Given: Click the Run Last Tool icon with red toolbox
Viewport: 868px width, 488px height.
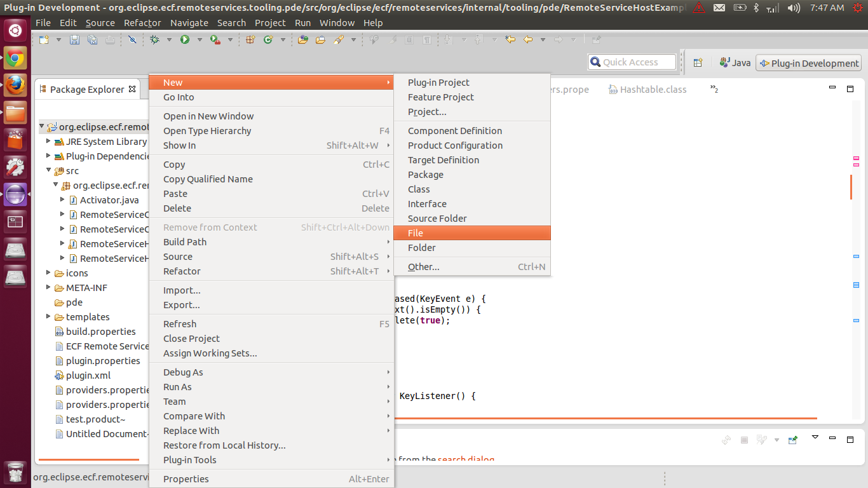Looking at the screenshot, I should pos(215,39).
